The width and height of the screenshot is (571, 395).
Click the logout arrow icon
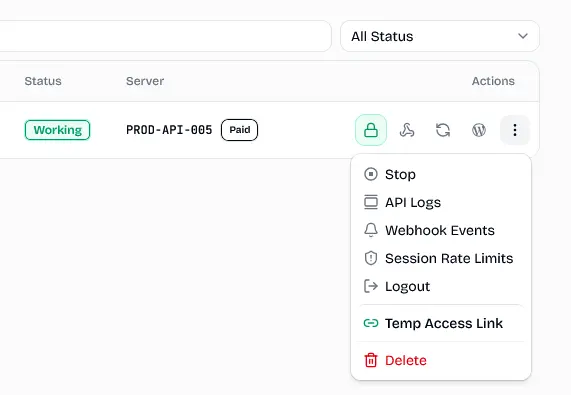pyautogui.click(x=371, y=286)
